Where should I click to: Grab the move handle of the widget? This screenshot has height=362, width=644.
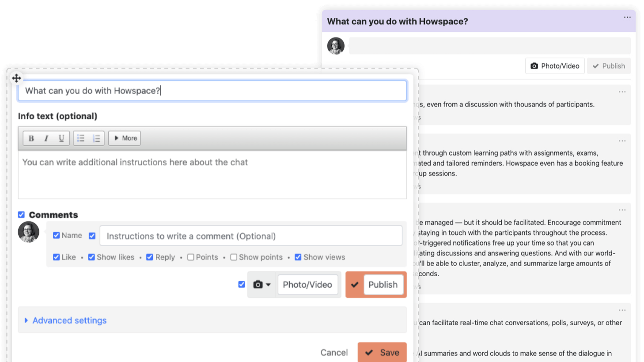coord(16,78)
